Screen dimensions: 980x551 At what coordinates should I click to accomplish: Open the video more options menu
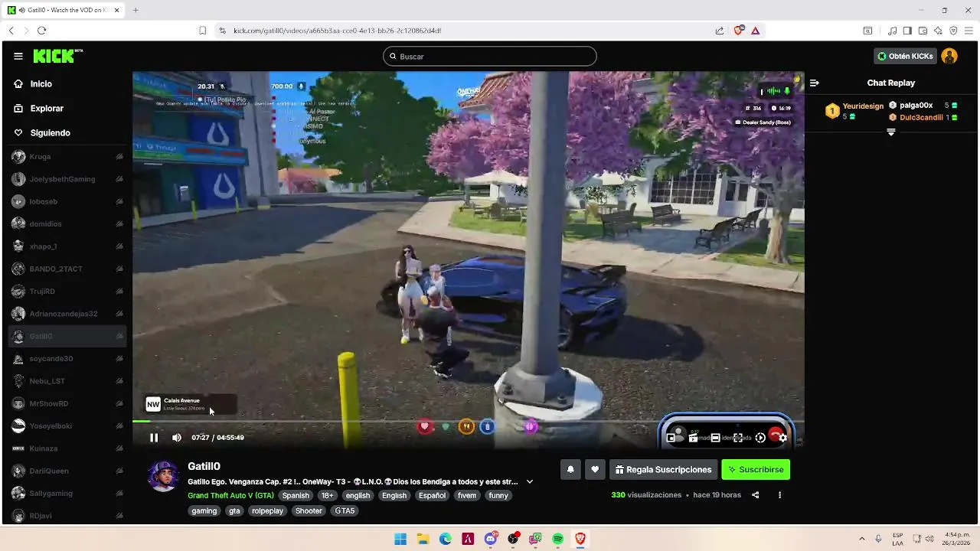780,495
